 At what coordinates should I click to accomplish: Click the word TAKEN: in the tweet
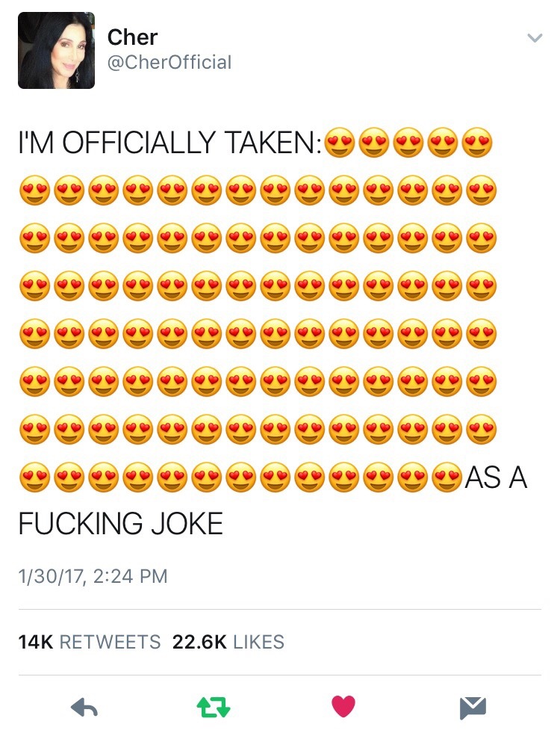277,142
